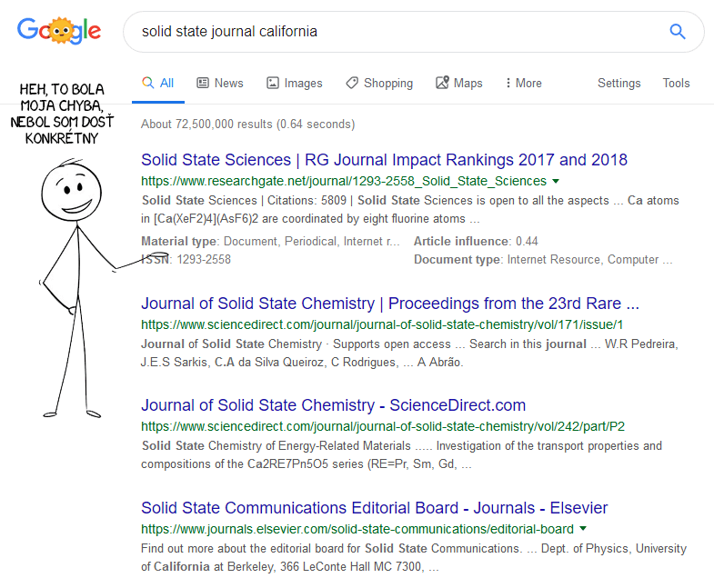Screen dimensions: 714x588
Task: Select the News tab
Action: [220, 83]
